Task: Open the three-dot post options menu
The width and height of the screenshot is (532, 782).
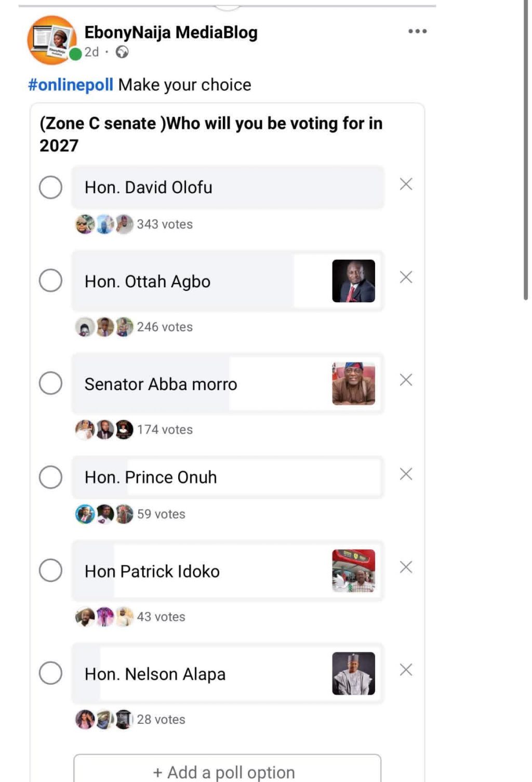Action: click(x=417, y=32)
